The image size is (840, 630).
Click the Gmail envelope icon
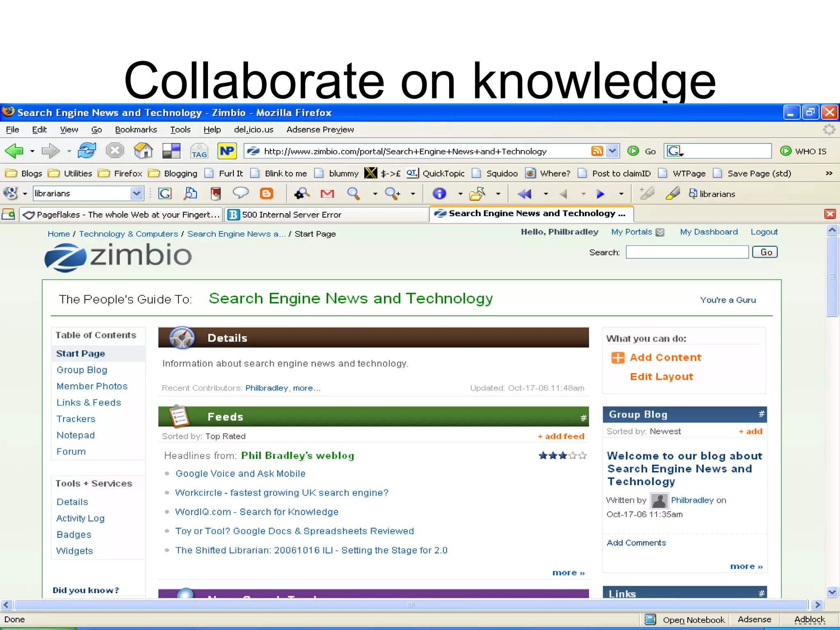click(327, 193)
